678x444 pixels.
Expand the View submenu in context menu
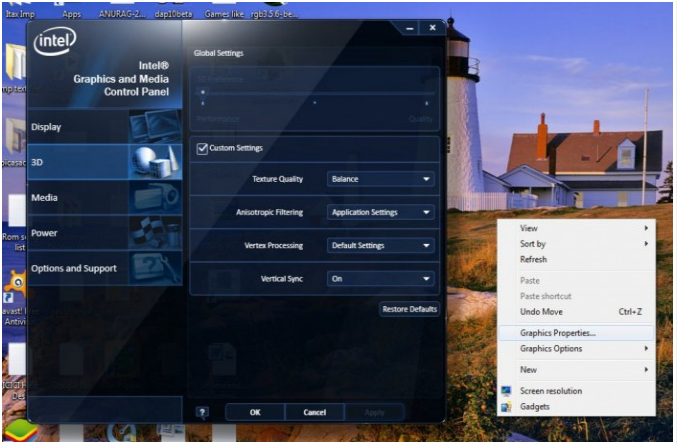coord(576,228)
